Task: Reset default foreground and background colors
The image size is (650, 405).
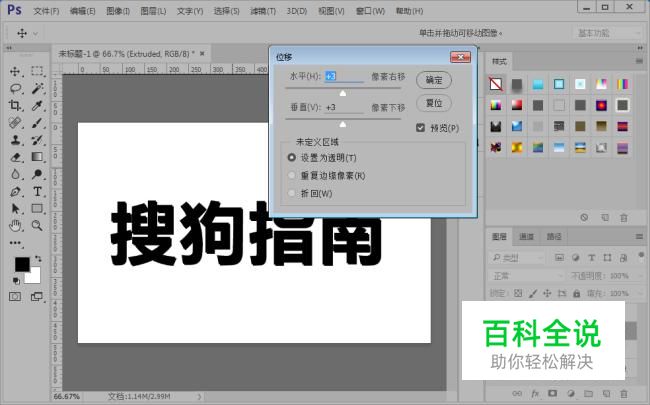Action: tap(16, 281)
